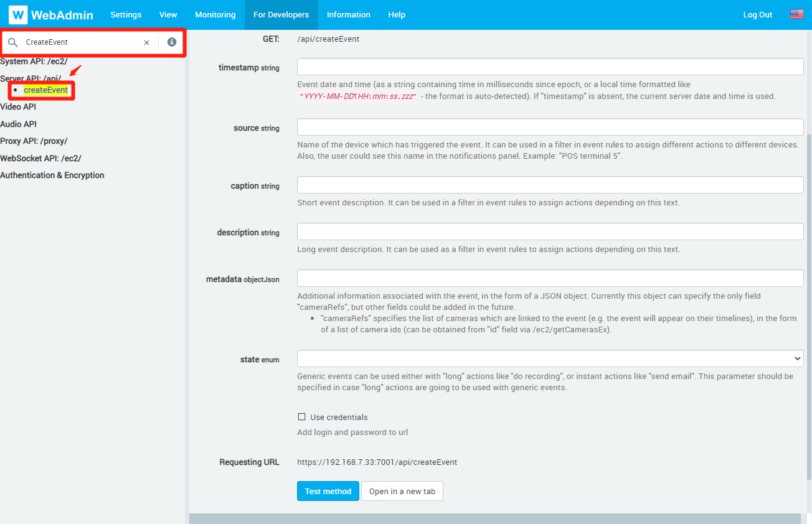Focus the timestamp input field

[550, 67]
